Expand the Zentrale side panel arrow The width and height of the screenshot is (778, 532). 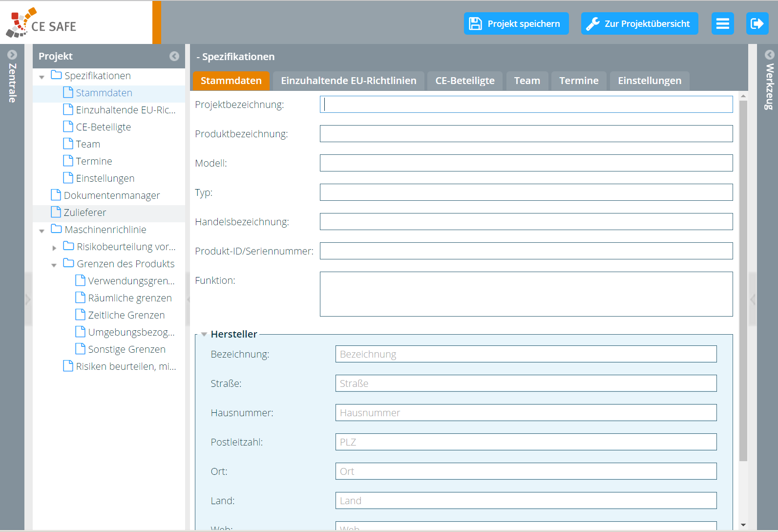coord(12,55)
